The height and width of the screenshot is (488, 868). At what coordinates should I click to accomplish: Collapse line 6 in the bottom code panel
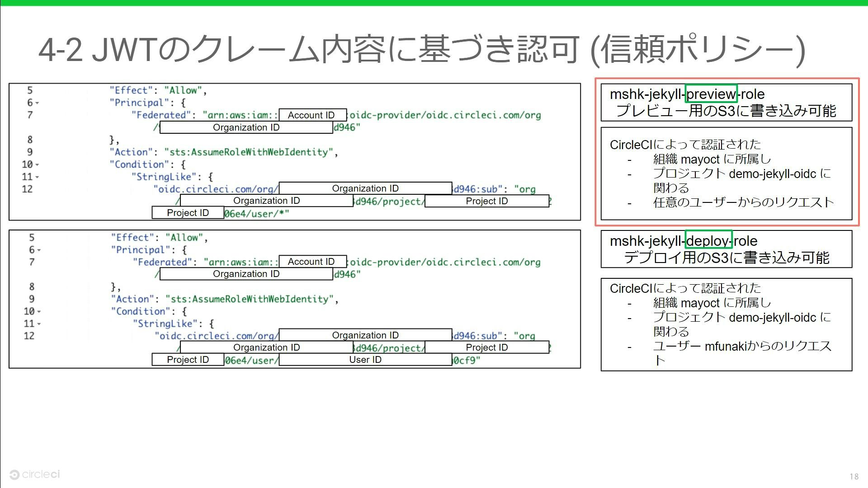(x=39, y=250)
